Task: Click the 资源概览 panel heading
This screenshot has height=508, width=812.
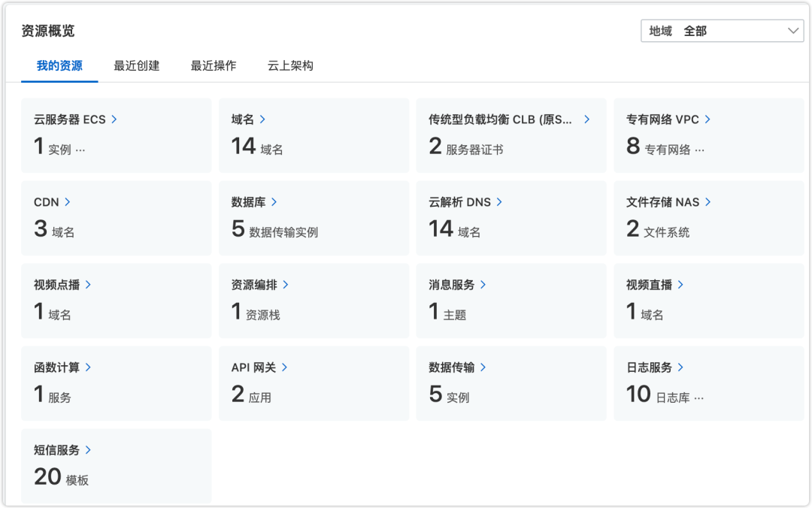Action: coord(48,31)
